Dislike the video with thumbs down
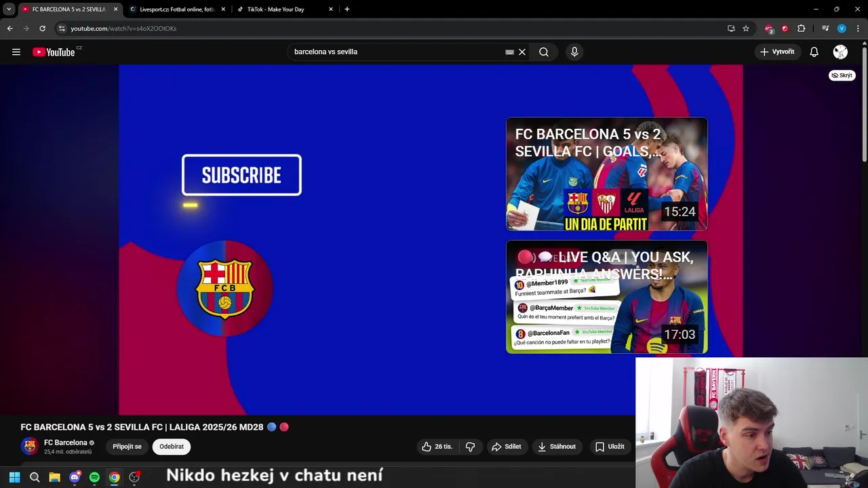Image resolution: width=868 pixels, height=488 pixels. coord(470,447)
